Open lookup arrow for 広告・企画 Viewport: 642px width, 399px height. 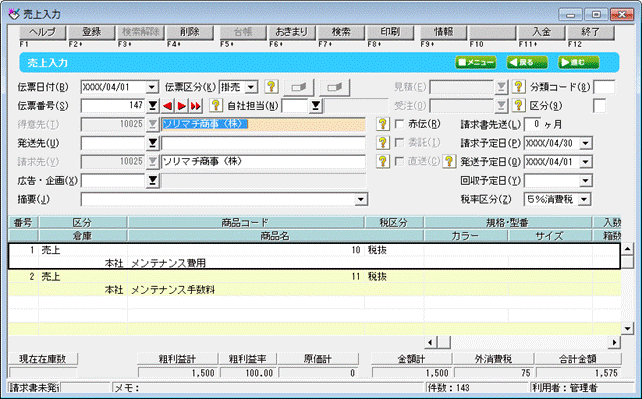pos(153,180)
